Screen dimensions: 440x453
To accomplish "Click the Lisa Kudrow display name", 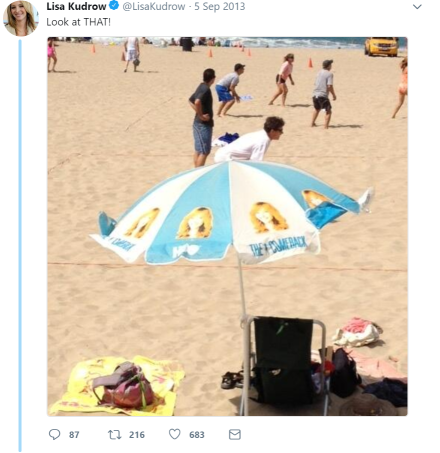I will tap(76, 6).
